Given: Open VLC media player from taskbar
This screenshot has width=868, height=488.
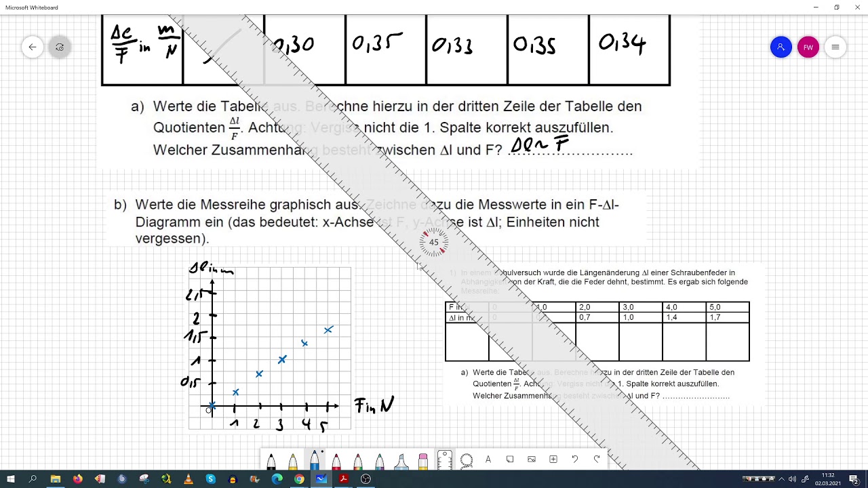Looking at the screenshot, I should [x=189, y=479].
